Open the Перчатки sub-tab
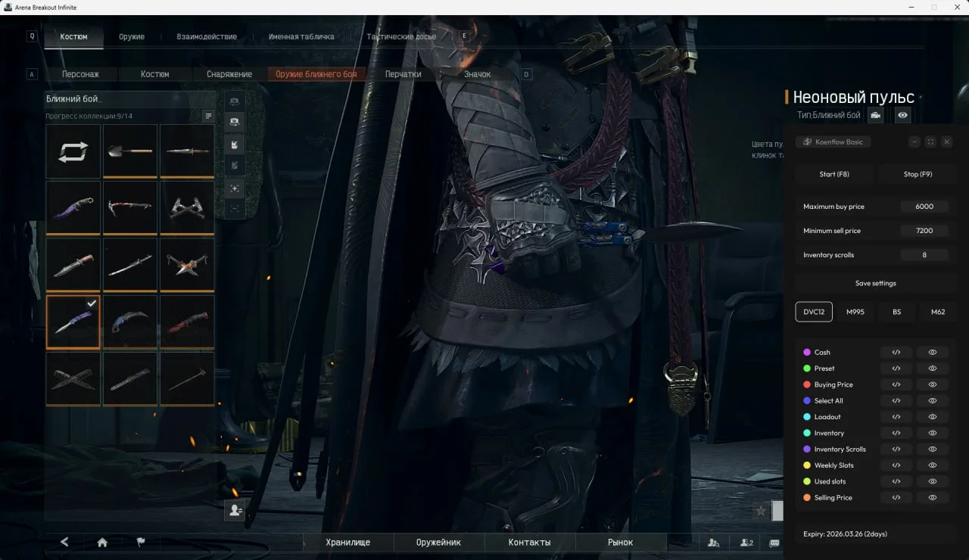The width and height of the screenshot is (969, 560). point(403,74)
